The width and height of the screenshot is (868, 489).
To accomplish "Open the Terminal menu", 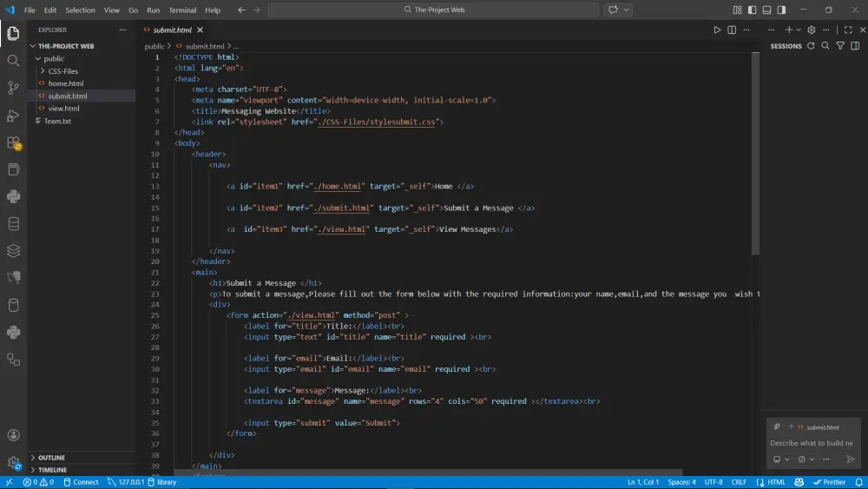I will tap(182, 10).
